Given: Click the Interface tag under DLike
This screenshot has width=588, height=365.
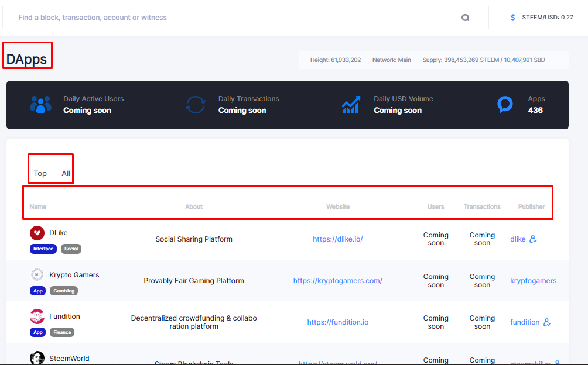Looking at the screenshot, I should coord(43,249).
